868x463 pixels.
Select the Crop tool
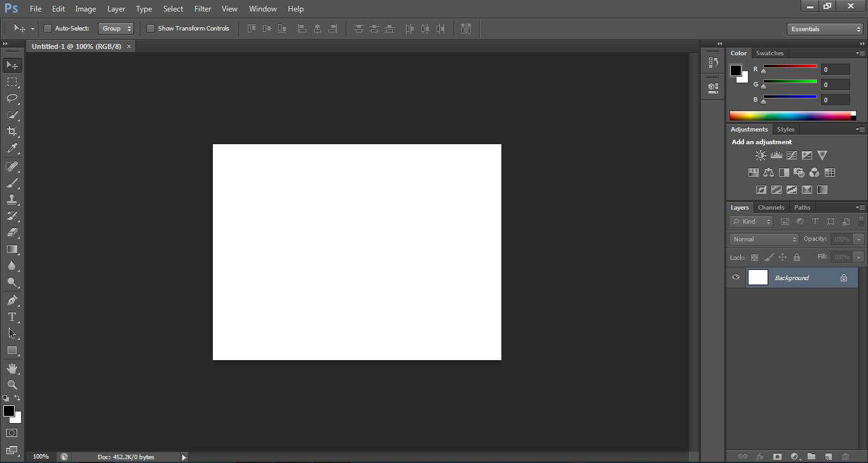[12, 131]
